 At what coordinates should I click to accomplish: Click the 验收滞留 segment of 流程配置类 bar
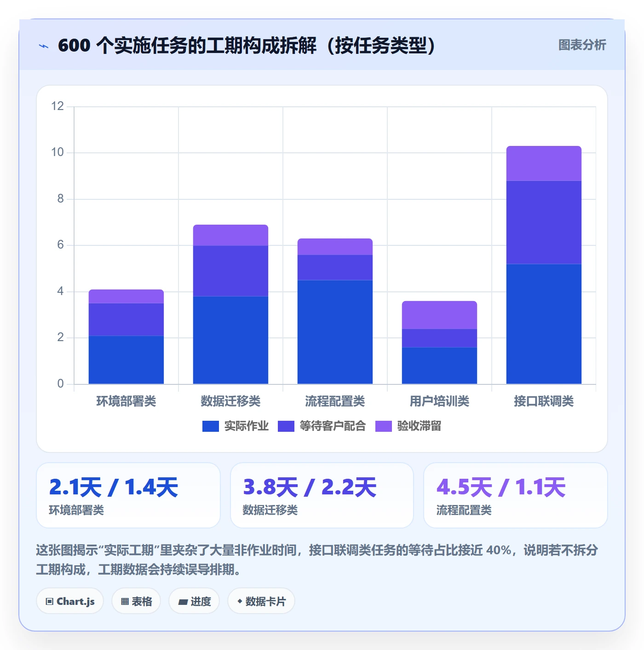point(335,247)
